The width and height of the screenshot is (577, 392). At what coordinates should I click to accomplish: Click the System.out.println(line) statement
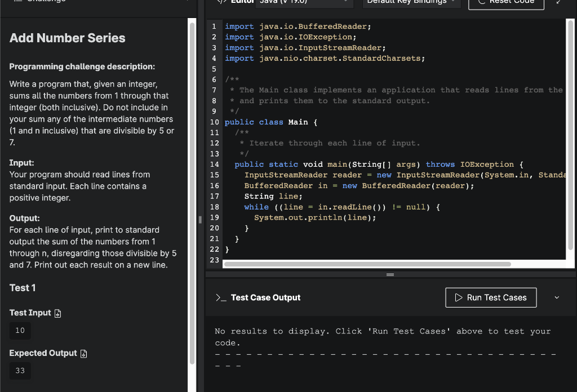316,218
